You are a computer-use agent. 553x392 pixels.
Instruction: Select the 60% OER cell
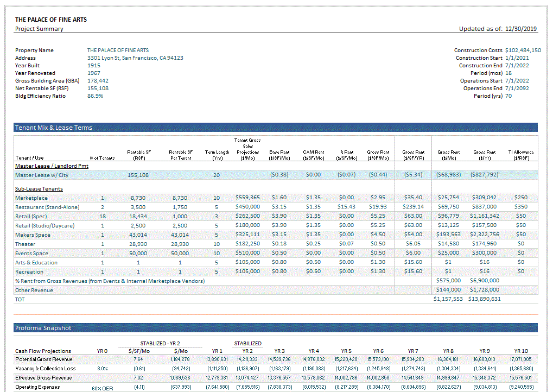(x=102, y=389)
